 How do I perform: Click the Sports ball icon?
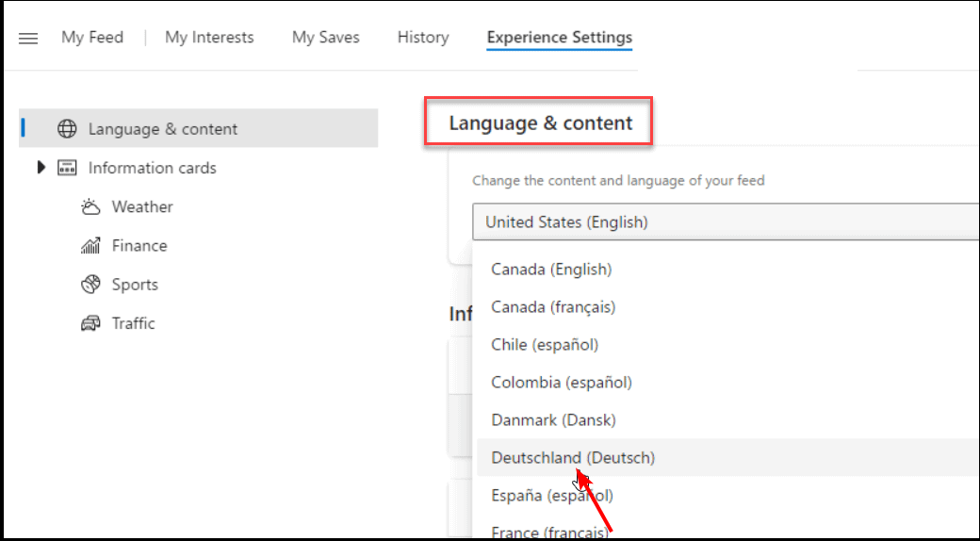coord(90,285)
